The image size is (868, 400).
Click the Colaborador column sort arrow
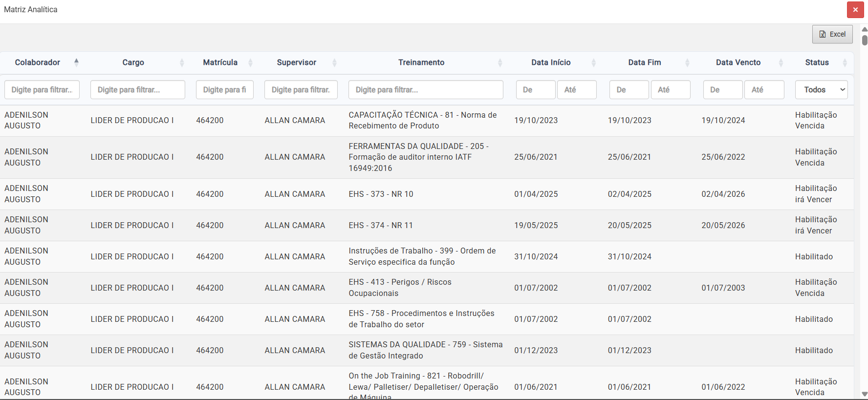[x=76, y=62]
